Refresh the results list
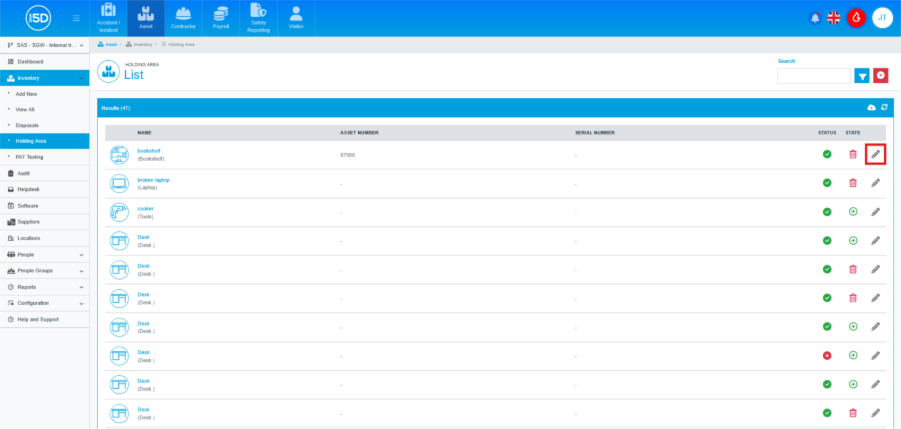901x429 pixels. pos(884,107)
